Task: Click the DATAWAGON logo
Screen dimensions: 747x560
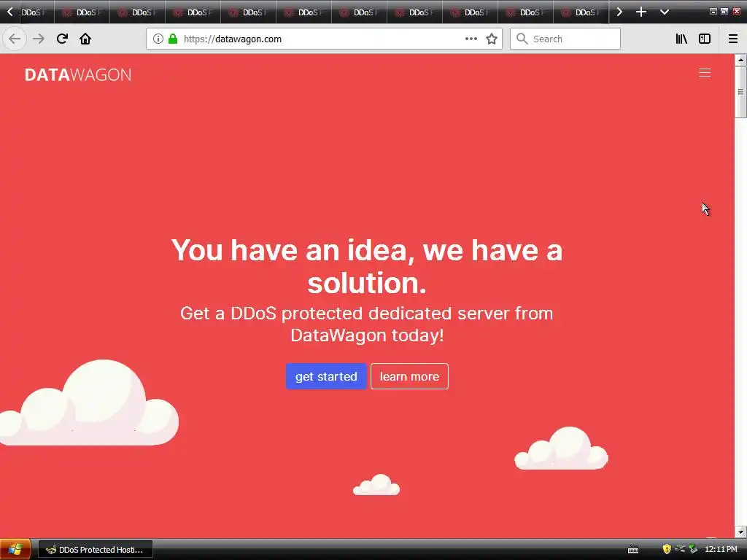Action: click(x=78, y=75)
